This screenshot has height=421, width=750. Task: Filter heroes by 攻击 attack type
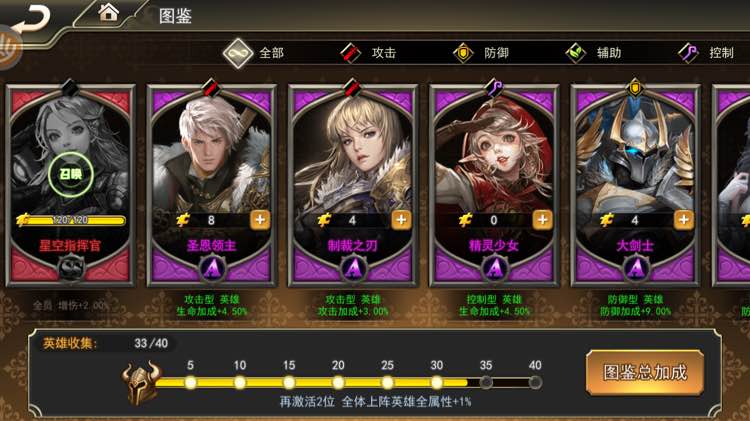coord(368,53)
